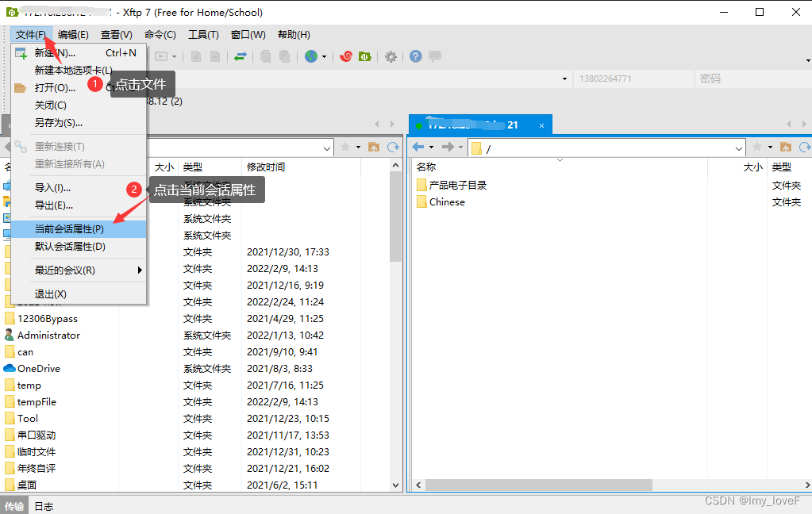Viewport: 812px width, 514px height.
Task: Open the 编辑(E) menu
Action: click(73, 35)
